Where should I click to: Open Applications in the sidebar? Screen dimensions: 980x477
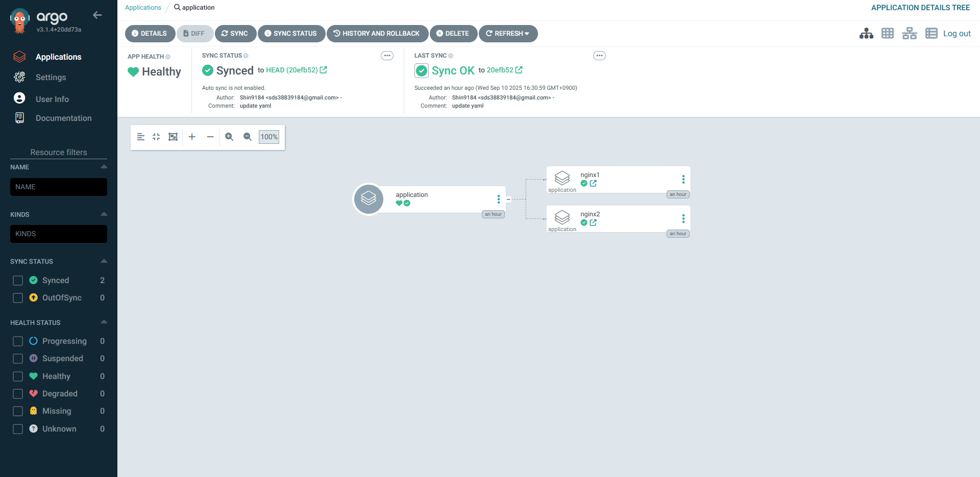coord(58,57)
